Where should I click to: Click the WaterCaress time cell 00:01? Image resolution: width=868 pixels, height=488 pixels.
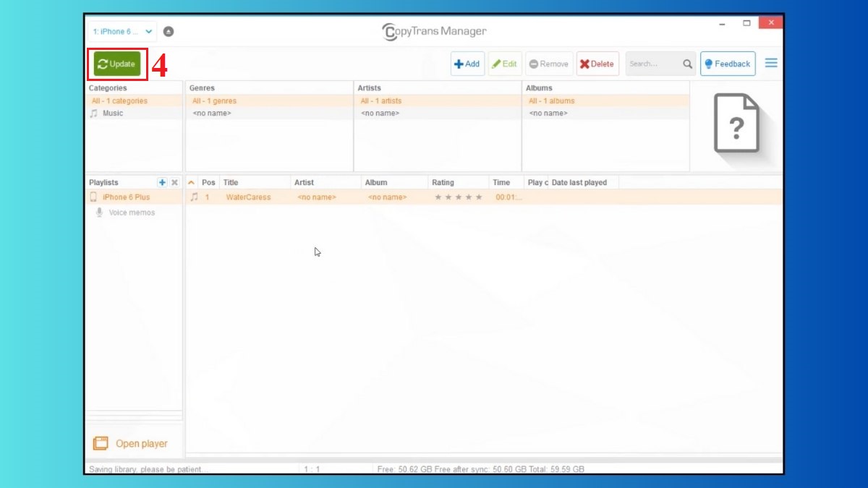tap(509, 197)
